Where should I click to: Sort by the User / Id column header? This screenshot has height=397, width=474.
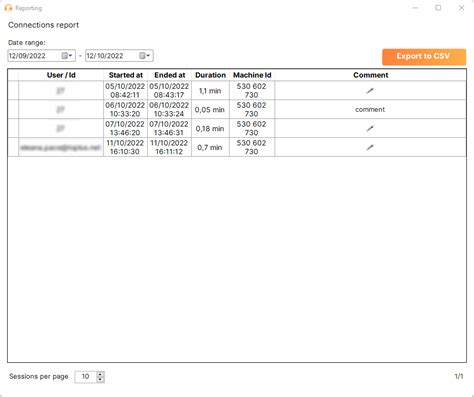(x=61, y=75)
